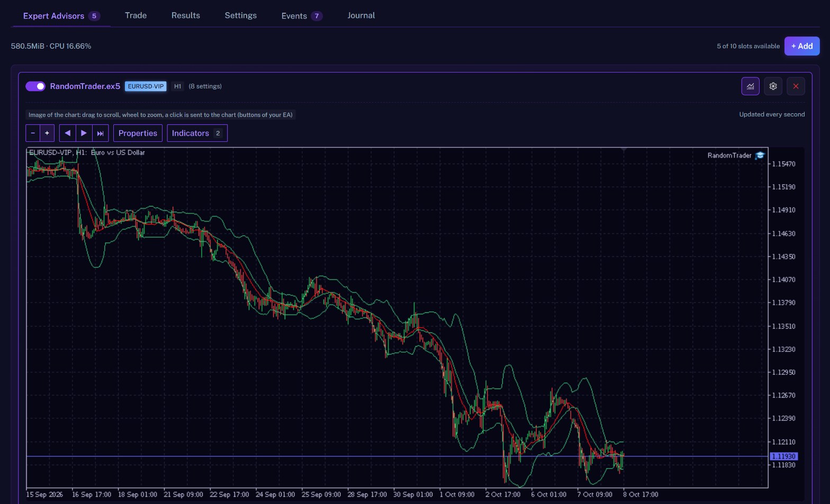This screenshot has height=504, width=830.
Task: Jump to the chart end with the skip icon
Action: tap(101, 133)
